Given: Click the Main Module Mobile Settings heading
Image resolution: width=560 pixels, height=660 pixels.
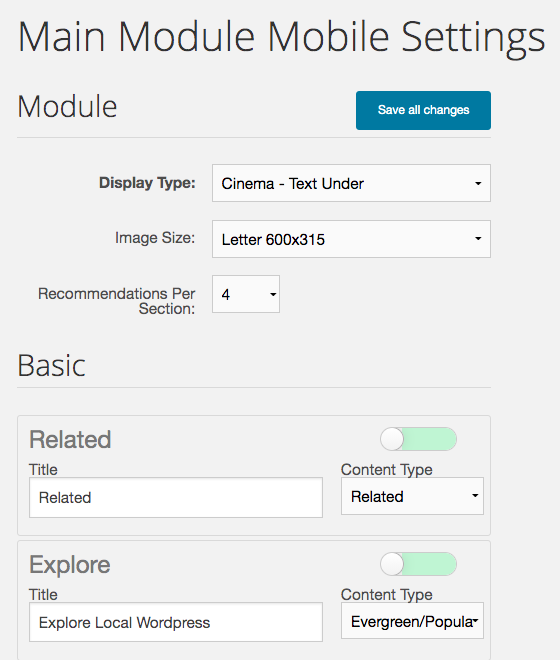Looking at the screenshot, I should (x=282, y=37).
